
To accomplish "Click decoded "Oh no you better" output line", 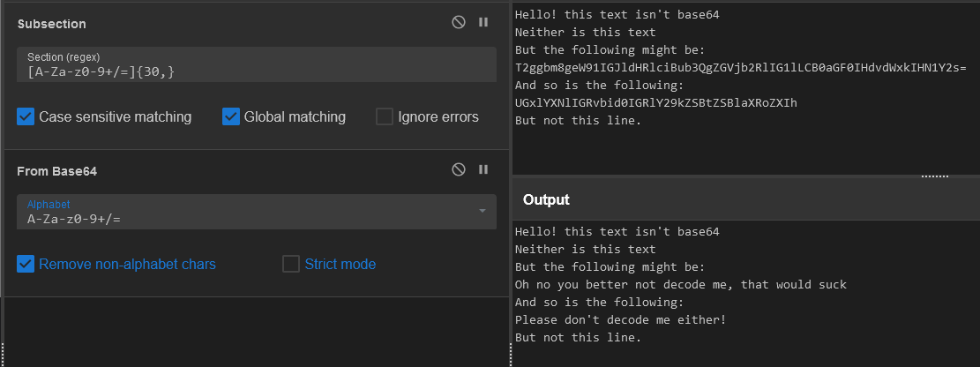I will (680, 285).
